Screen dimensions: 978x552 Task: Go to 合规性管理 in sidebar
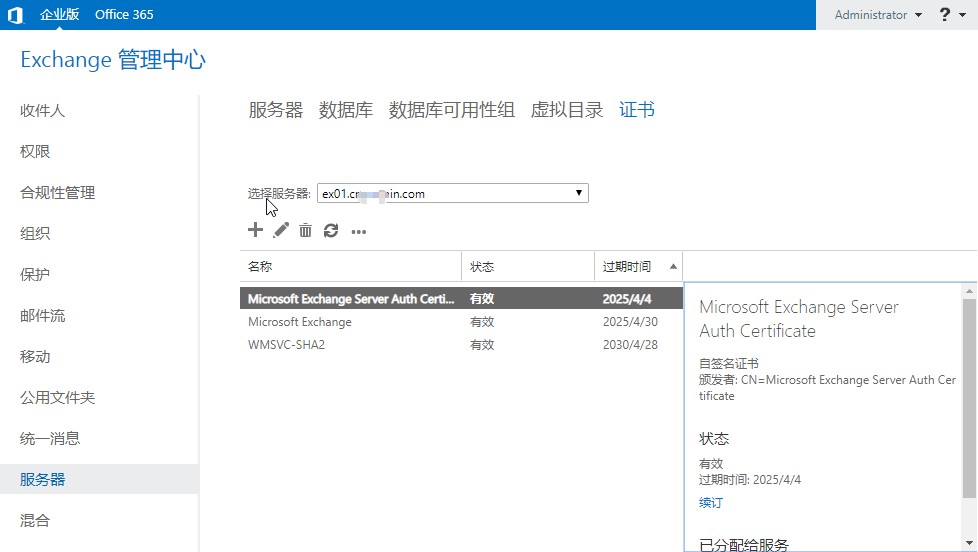(x=57, y=193)
